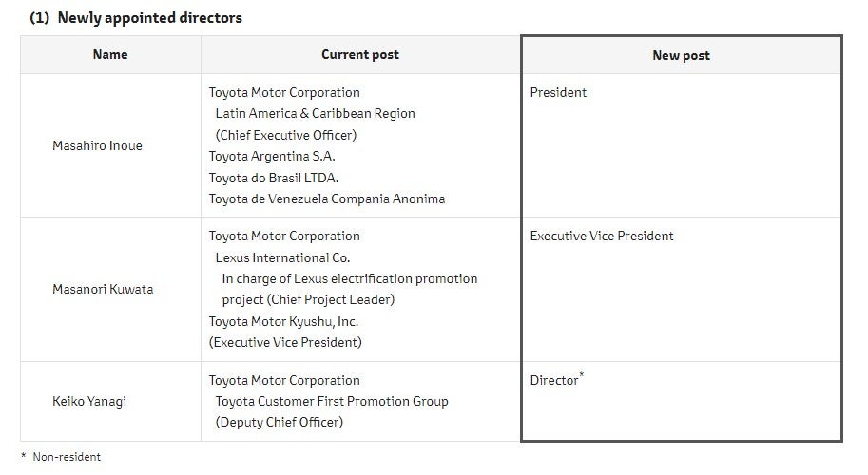The height and width of the screenshot is (475, 868).
Task: Click the 'New post' column header
Action: click(x=681, y=55)
